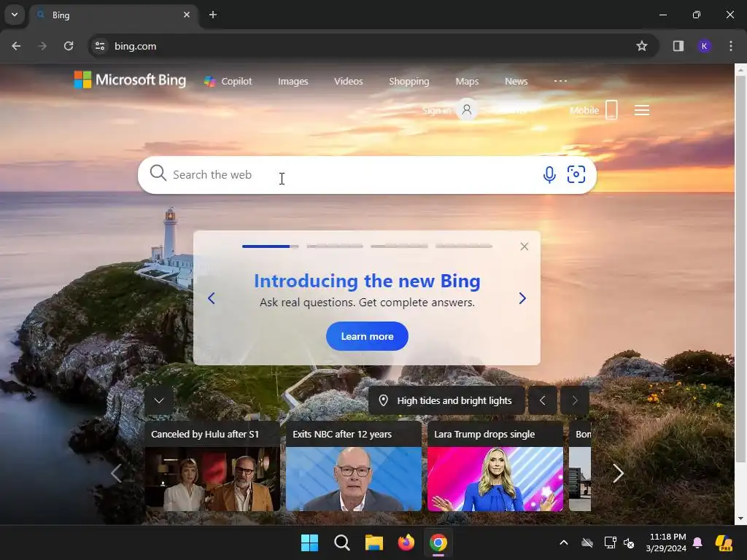Open Chrome side panel
Image resolution: width=747 pixels, height=560 pixels.
[678, 46]
